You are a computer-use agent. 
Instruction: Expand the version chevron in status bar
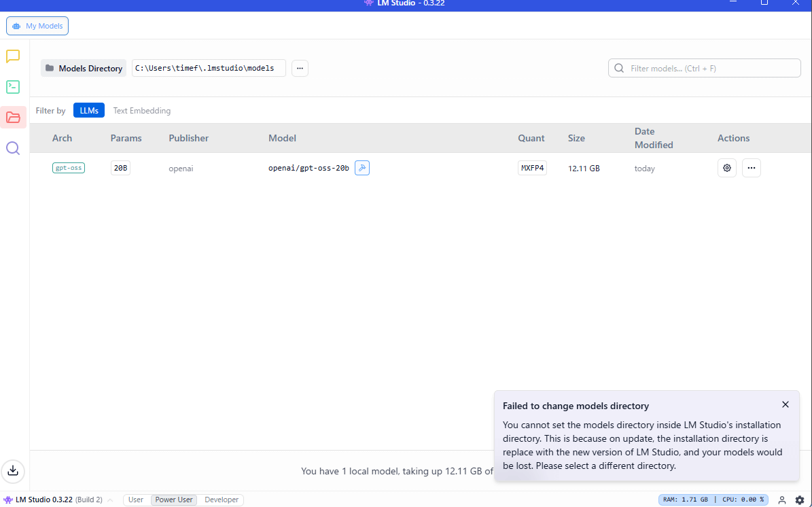pos(110,500)
